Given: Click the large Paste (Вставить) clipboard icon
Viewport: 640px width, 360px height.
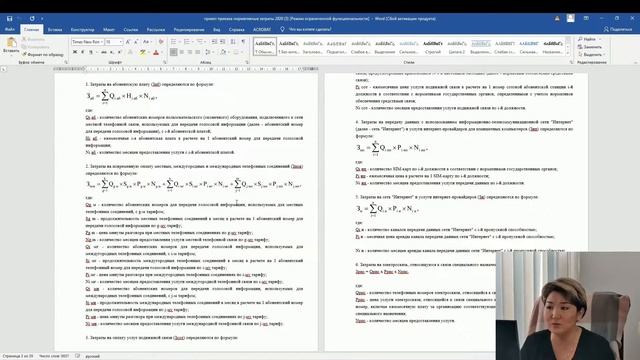Looking at the screenshot, I should (x=11, y=42).
